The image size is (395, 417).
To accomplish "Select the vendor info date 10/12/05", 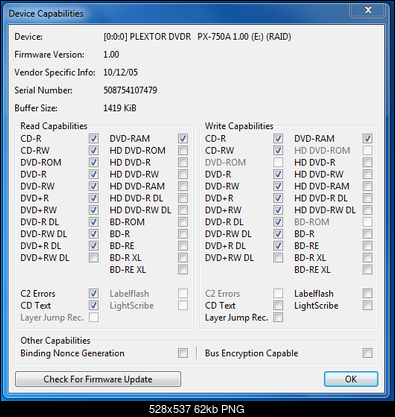I will pos(120,72).
